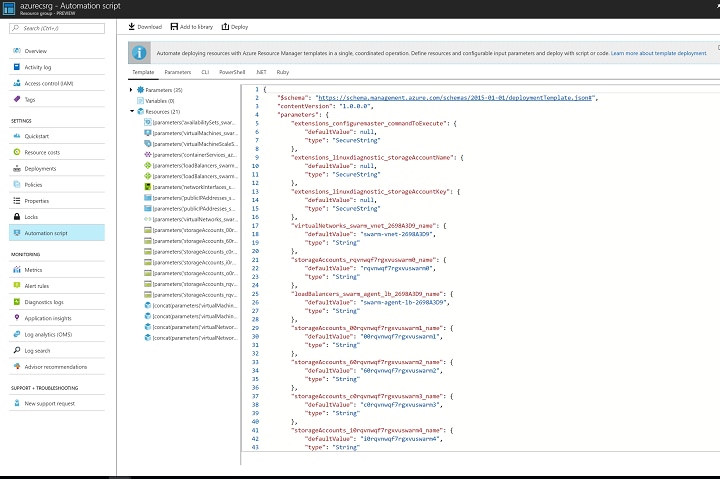This screenshot has width=720, height=479.
Task: Open the PowerShell tab
Action: (232, 72)
